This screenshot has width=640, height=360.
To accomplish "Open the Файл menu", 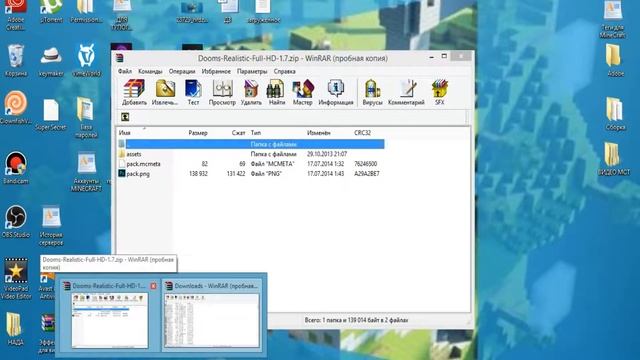I will [125, 71].
